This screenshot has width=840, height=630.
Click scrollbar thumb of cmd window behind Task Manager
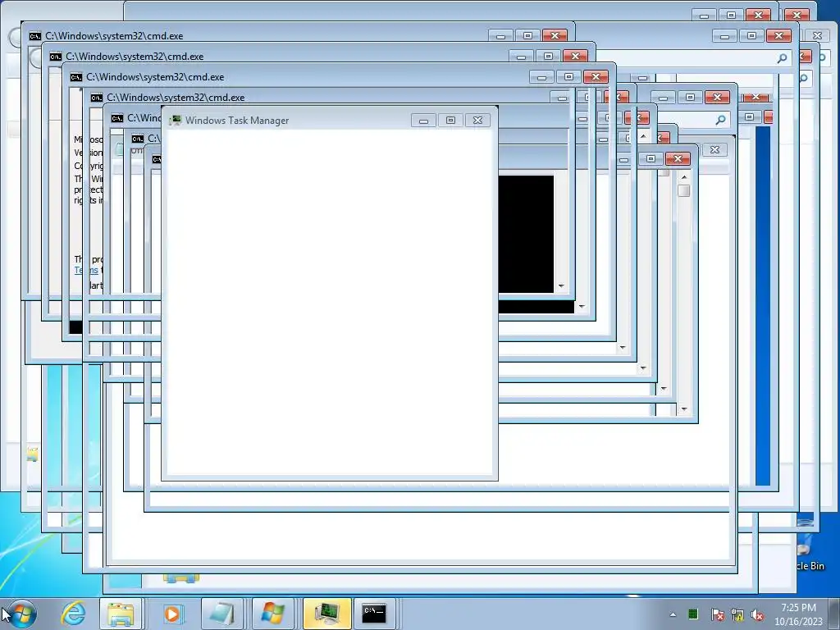(684, 190)
